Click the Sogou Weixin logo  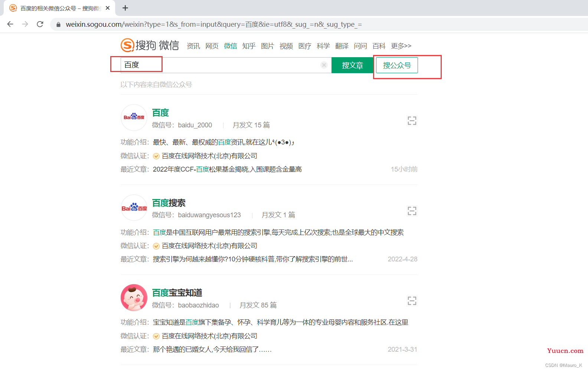click(x=150, y=45)
